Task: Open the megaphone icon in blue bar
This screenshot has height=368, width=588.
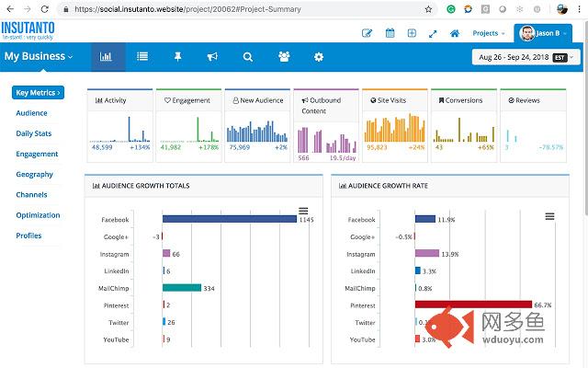Action: coord(212,57)
